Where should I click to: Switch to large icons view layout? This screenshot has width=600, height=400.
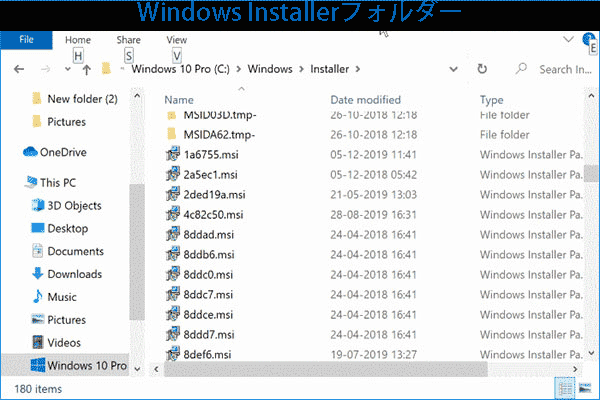[585, 389]
